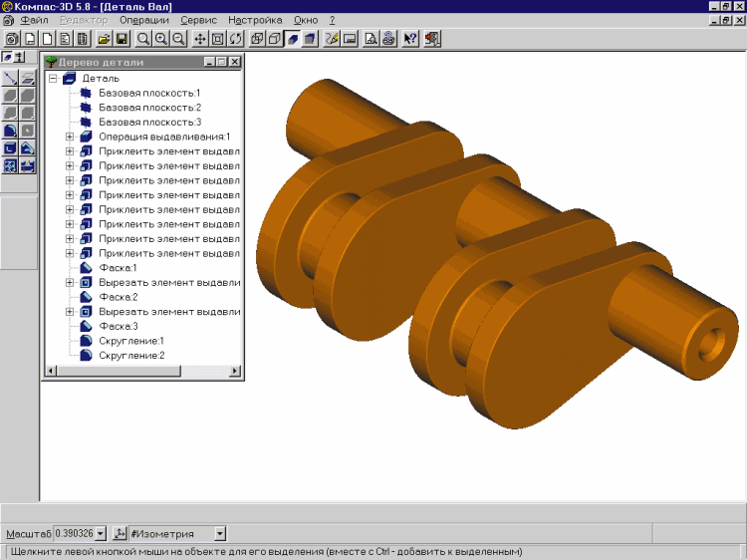Fit the whole model in view

tap(218, 39)
